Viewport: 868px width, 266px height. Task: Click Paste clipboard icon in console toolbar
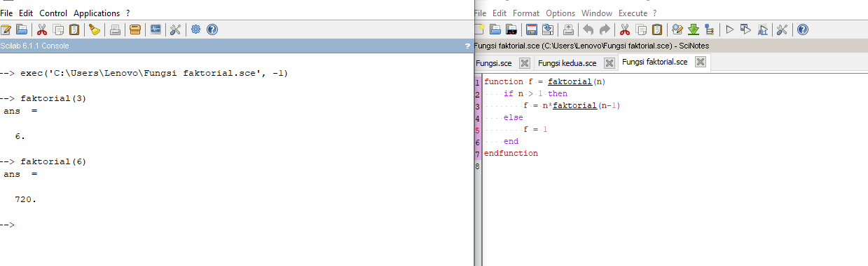pyautogui.click(x=74, y=29)
